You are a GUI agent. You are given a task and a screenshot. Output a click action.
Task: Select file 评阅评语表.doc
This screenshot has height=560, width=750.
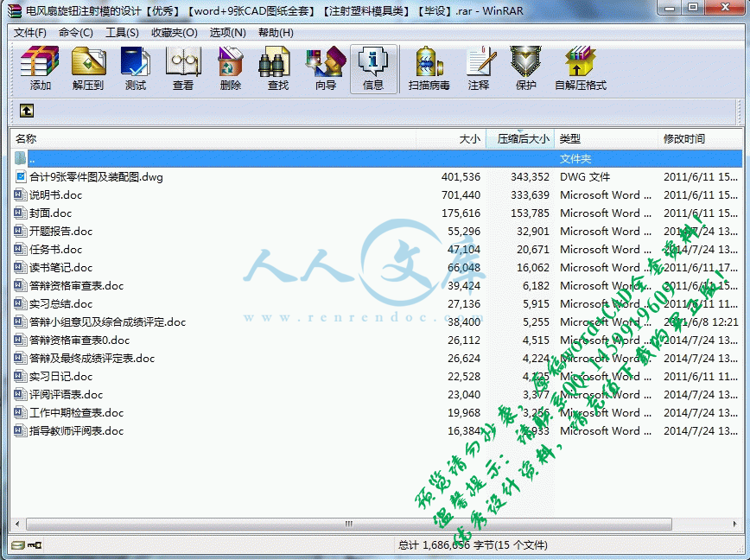click(66, 395)
